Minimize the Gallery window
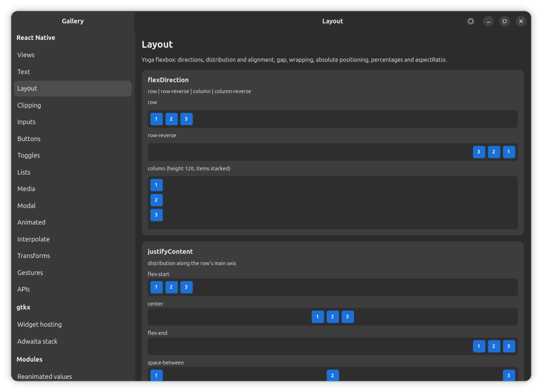The width and height of the screenshot is (542, 392). 488,21
